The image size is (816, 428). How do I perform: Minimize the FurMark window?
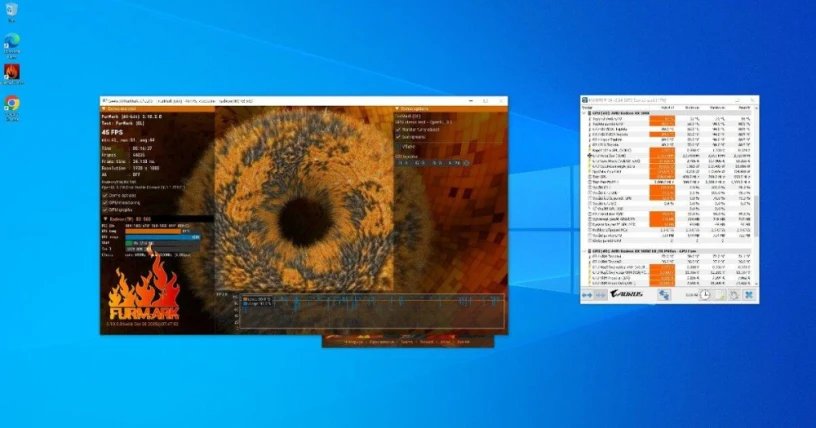(471, 101)
